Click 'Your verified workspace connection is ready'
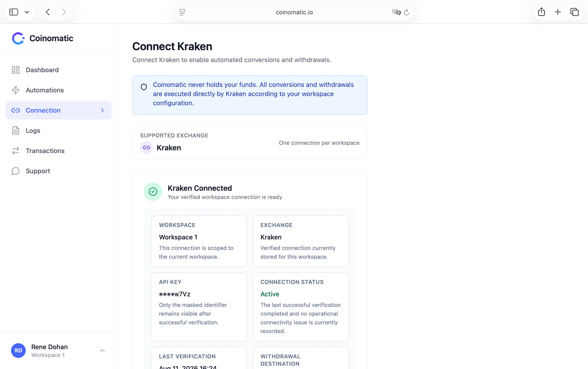Screen dimensions: 588x369 coord(225,197)
